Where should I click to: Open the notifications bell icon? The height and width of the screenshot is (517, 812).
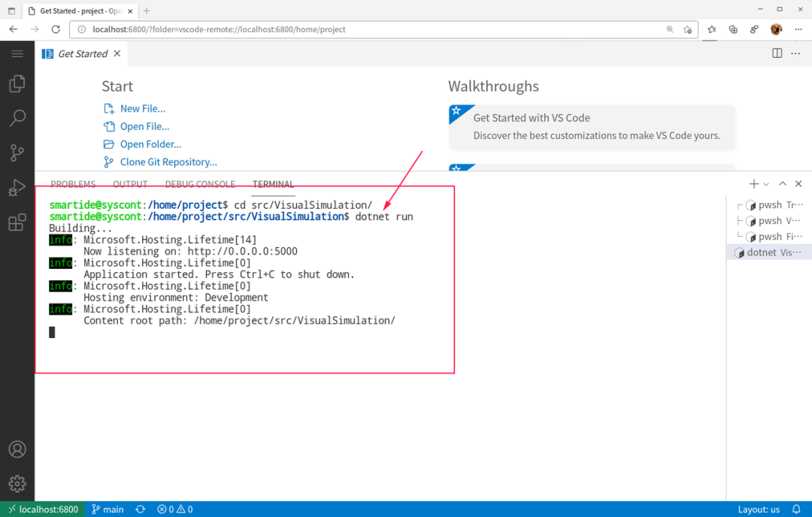pyautogui.click(x=796, y=509)
